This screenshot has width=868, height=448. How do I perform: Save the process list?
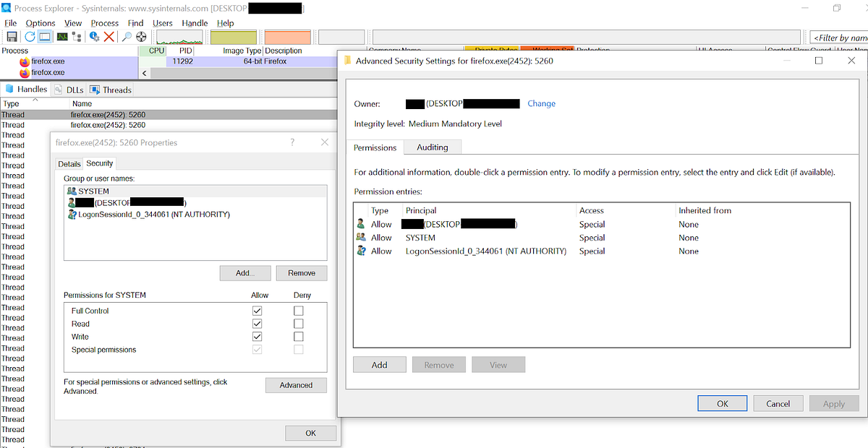coord(12,36)
